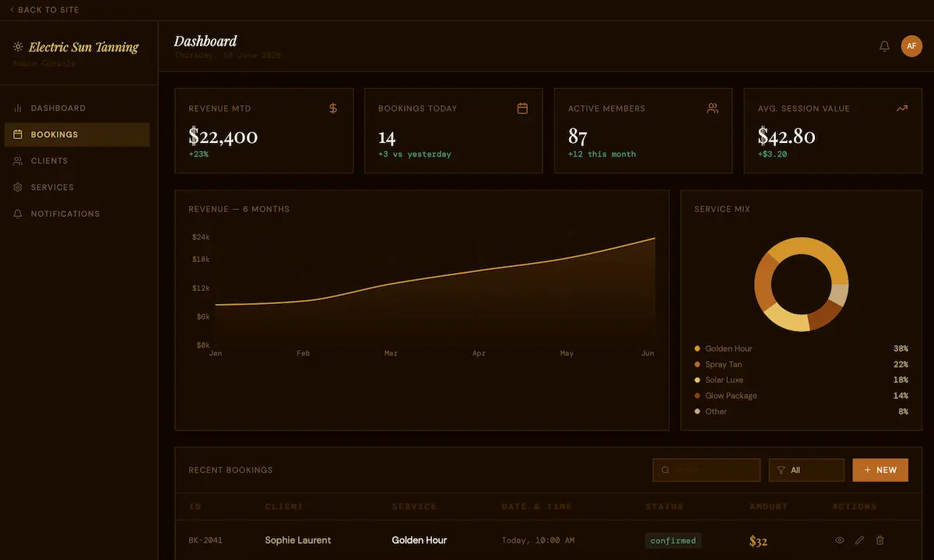Click the recent bookings search field
The image size is (934, 560).
[707, 470]
